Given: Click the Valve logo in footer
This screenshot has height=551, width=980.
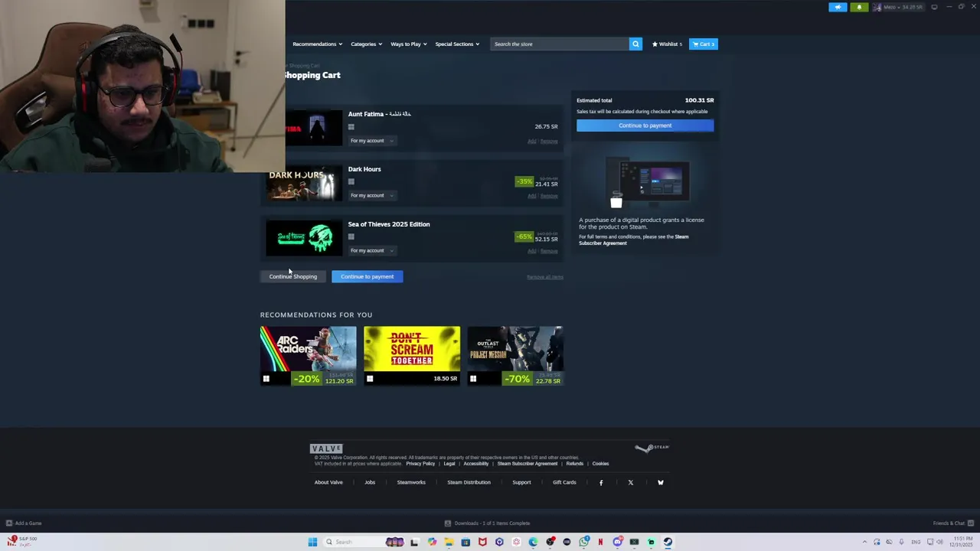Looking at the screenshot, I should coord(326,448).
